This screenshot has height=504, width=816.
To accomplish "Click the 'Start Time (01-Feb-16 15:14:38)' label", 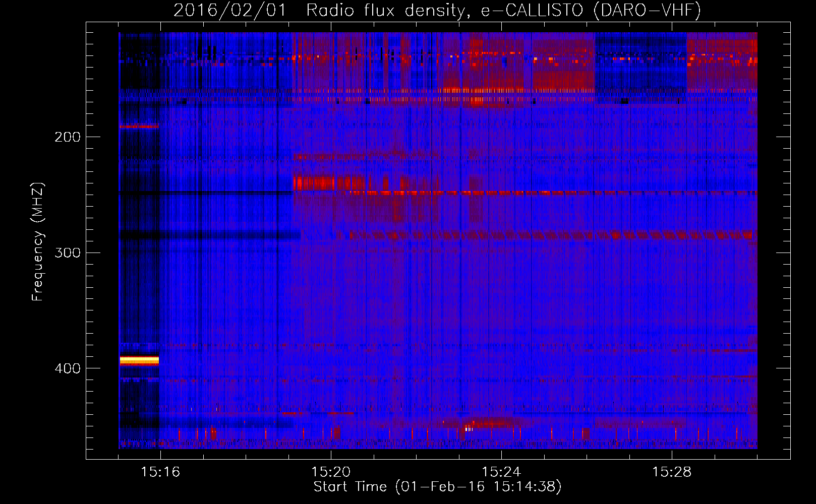I will click(437, 486).
